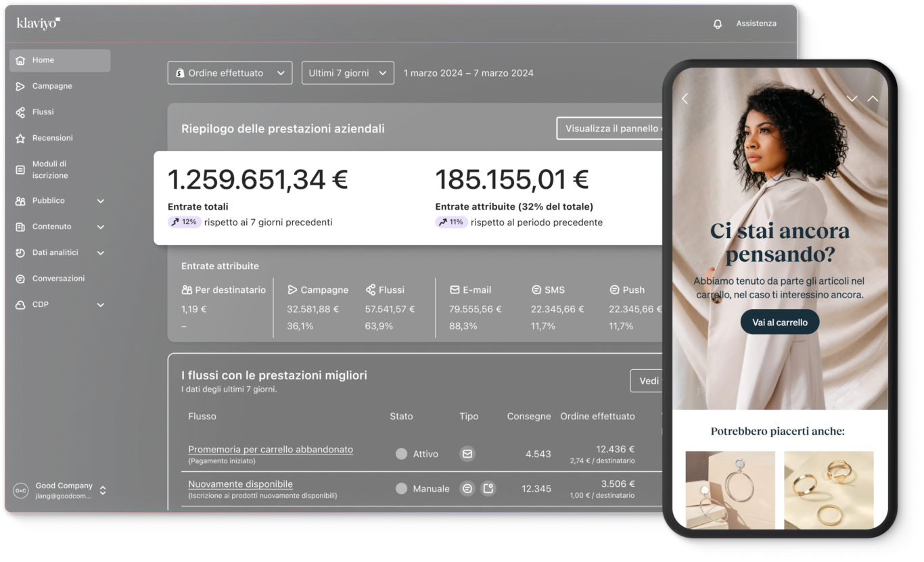
Task: Open Conversazioni in sidebar
Action: point(60,279)
